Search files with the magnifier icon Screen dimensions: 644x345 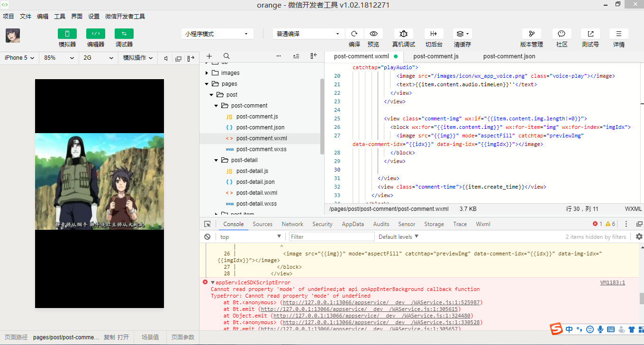click(227, 56)
